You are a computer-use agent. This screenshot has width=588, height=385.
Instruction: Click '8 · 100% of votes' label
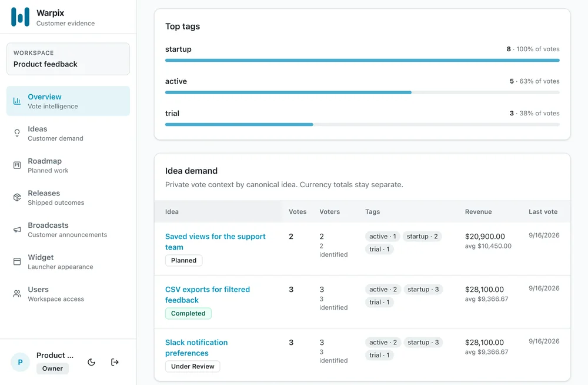coord(533,49)
